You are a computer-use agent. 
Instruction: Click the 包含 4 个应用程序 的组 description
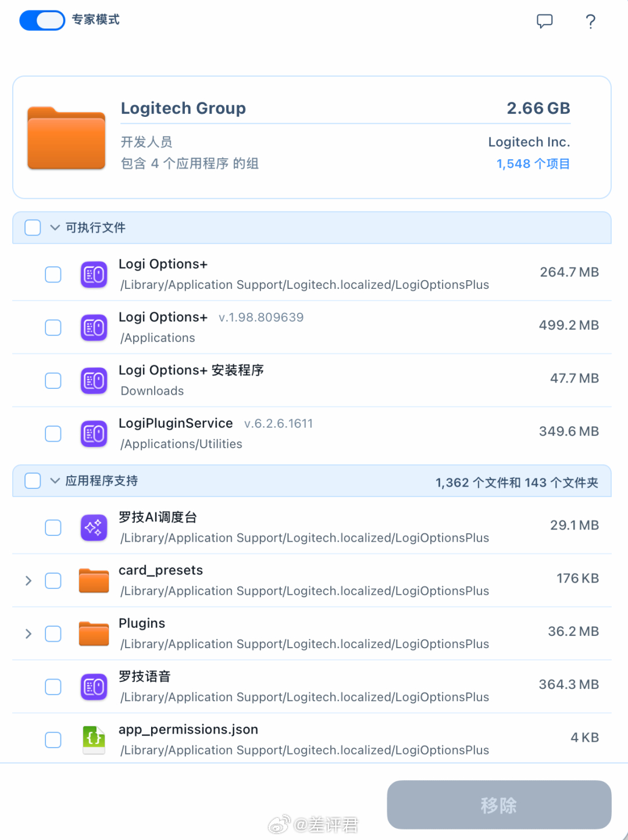(190, 164)
